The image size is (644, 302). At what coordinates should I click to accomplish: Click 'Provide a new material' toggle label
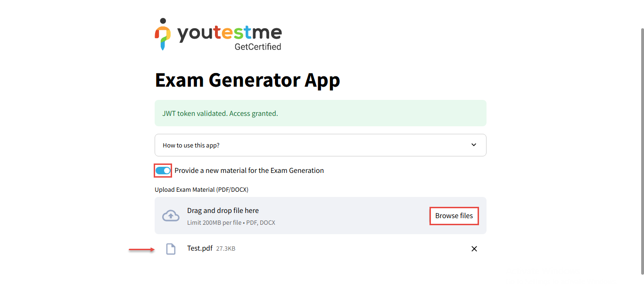249,171
